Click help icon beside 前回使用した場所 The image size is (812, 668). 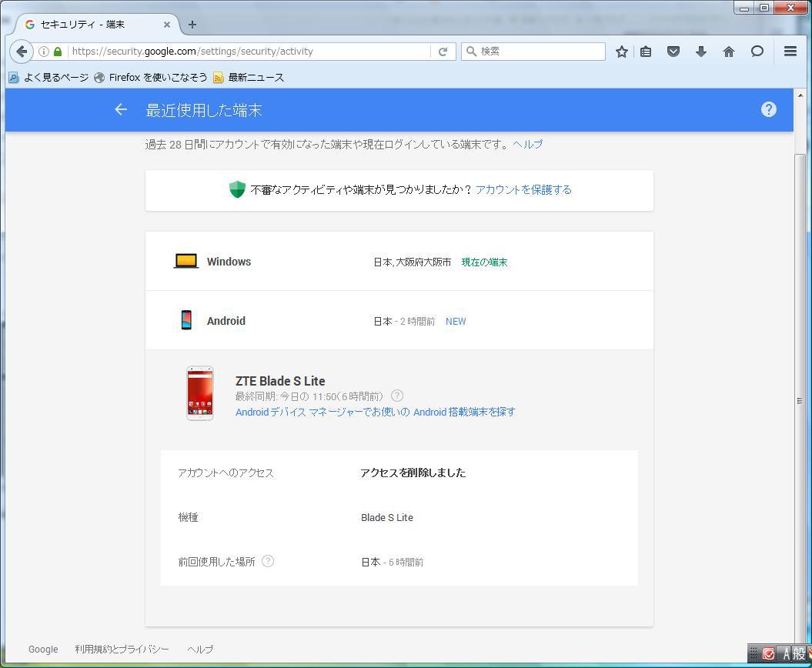268,561
